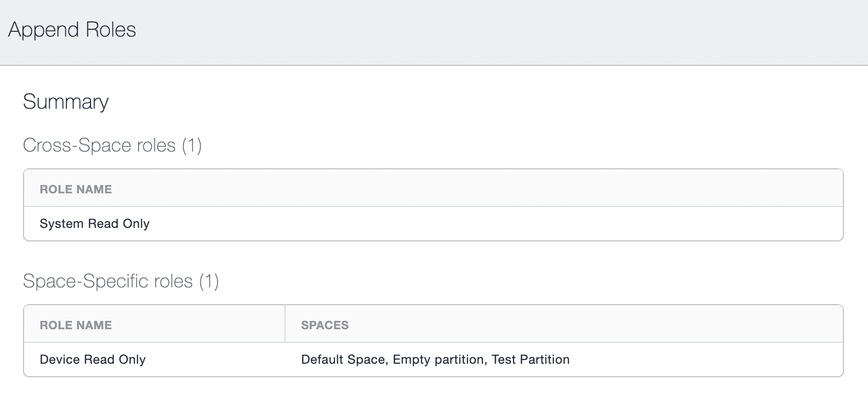Click the spaces list for Device Read Only
Image resolution: width=868 pixels, height=393 pixels.
point(435,360)
